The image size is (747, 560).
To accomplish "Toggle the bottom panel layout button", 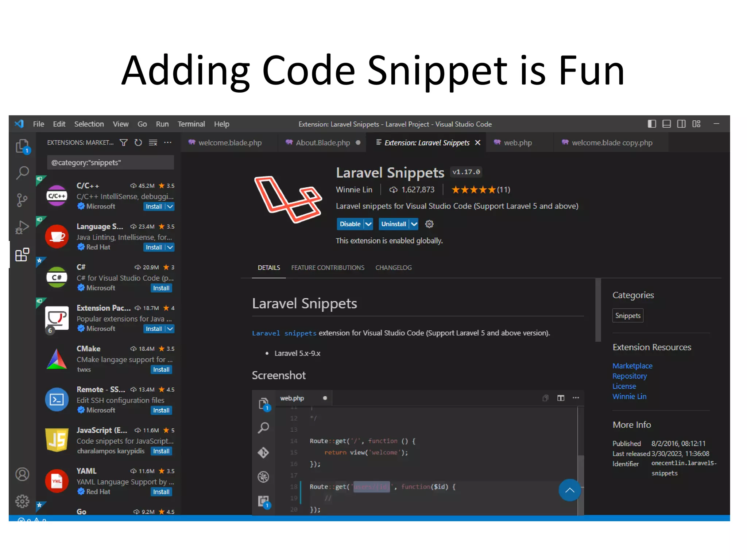I will [x=666, y=124].
